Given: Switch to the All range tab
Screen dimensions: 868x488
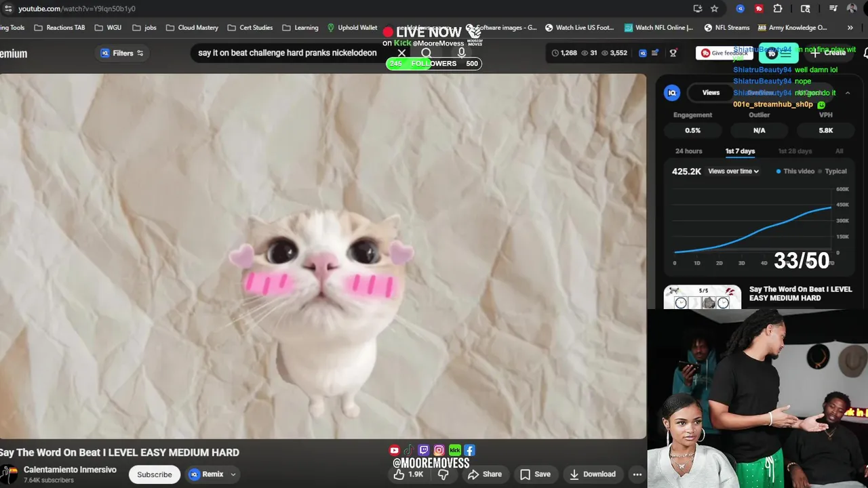Looking at the screenshot, I should tap(840, 151).
